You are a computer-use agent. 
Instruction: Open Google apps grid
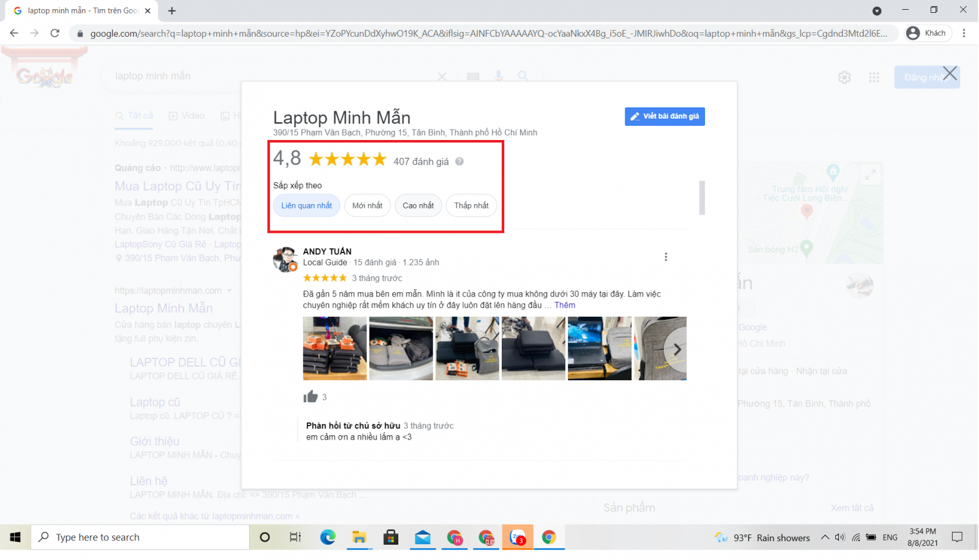point(874,78)
